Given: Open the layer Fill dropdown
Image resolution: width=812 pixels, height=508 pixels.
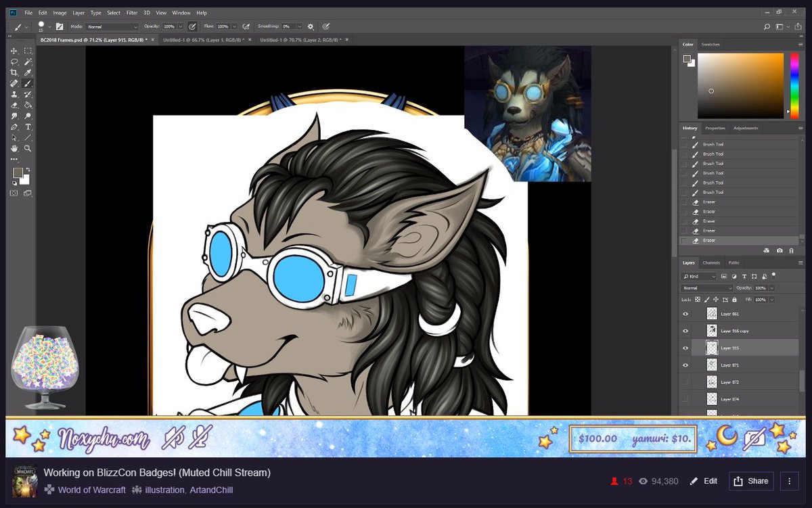Looking at the screenshot, I should [x=771, y=299].
